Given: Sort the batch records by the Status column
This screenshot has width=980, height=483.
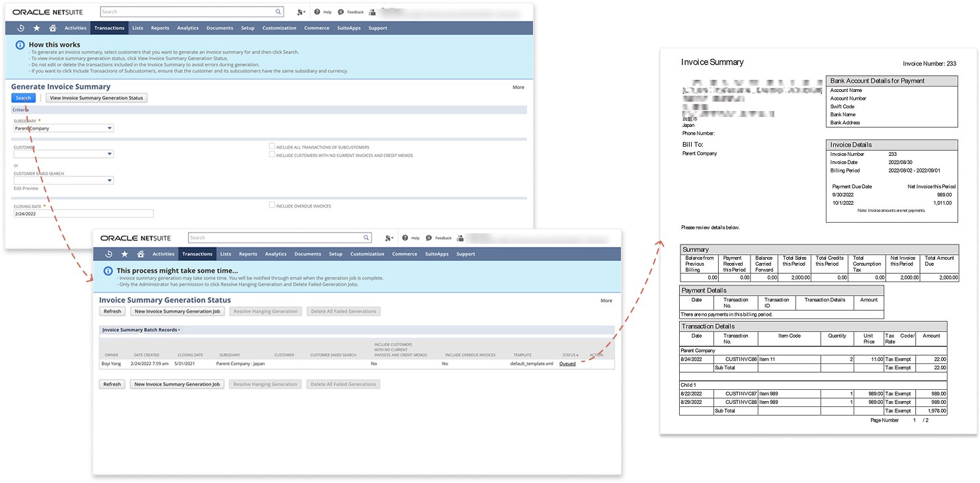Looking at the screenshot, I should (570, 355).
